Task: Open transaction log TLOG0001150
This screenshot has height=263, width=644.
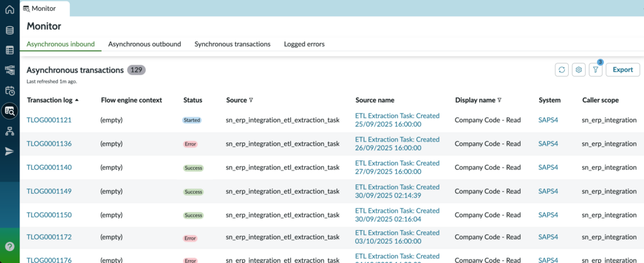Action: pos(49,215)
